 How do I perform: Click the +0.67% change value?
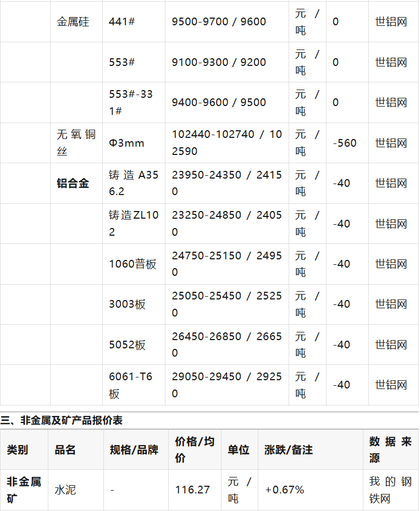coord(284,490)
